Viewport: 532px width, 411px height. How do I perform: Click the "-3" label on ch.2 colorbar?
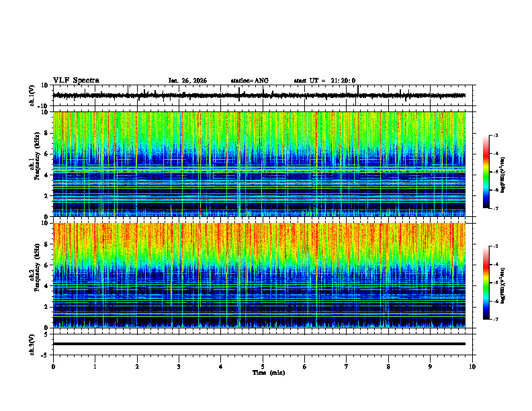(x=496, y=246)
